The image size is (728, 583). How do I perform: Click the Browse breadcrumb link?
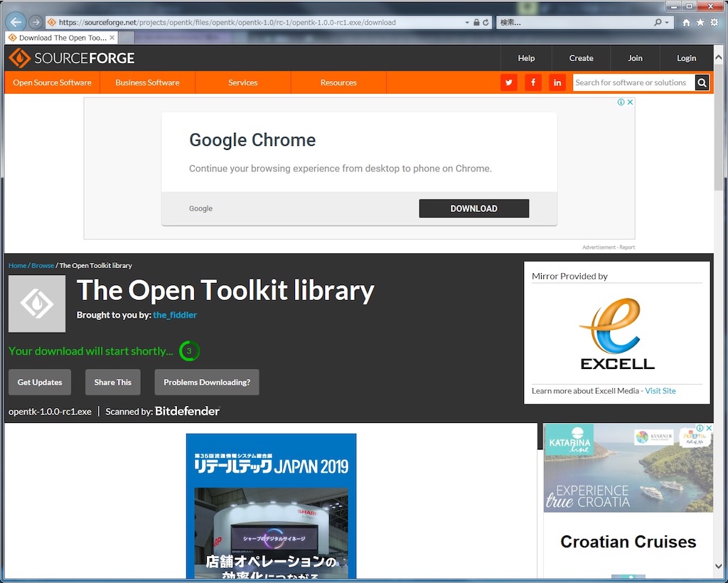tap(43, 265)
